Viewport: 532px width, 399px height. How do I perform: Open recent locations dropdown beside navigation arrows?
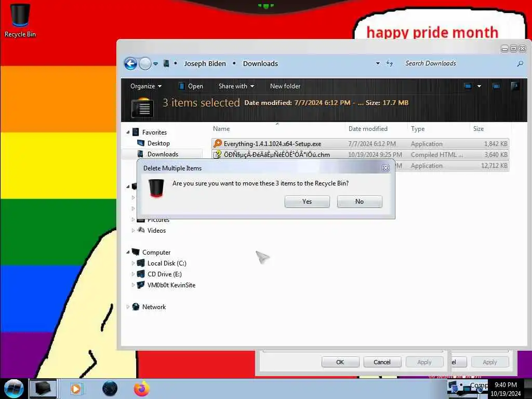[x=156, y=64]
